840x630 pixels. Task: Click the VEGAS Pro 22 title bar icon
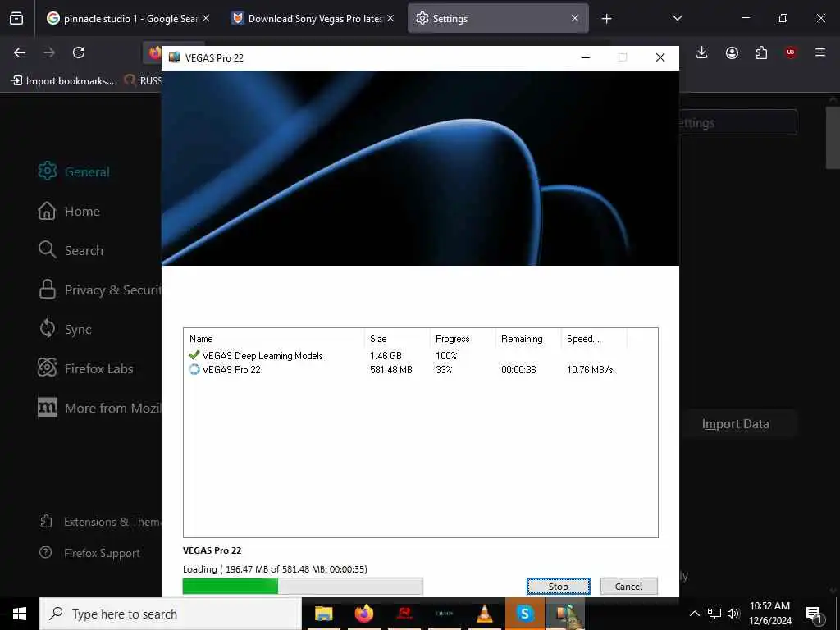click(x=174, y=57)
